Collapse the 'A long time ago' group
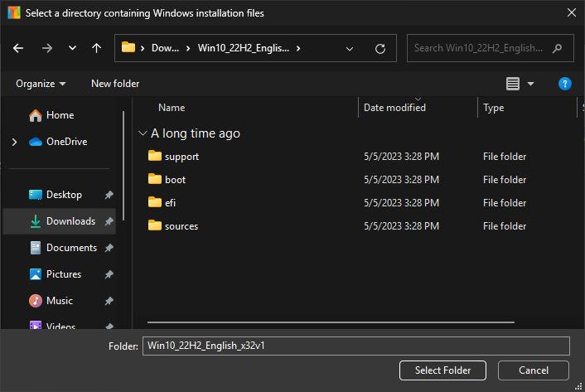 pyautogui.click(x=143, y=133)
